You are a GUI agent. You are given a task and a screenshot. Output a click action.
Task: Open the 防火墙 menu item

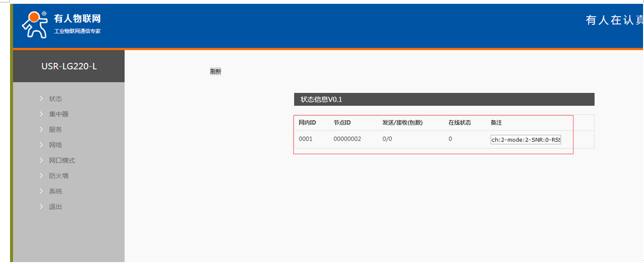59,176
